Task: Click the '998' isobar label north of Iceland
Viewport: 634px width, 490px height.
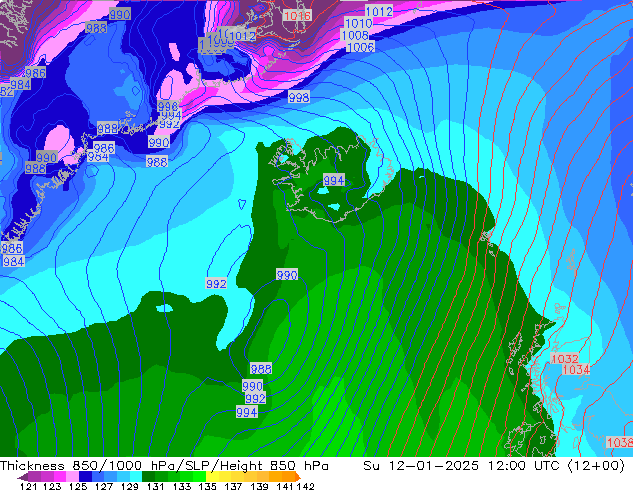Action: (x=299, y=97)
